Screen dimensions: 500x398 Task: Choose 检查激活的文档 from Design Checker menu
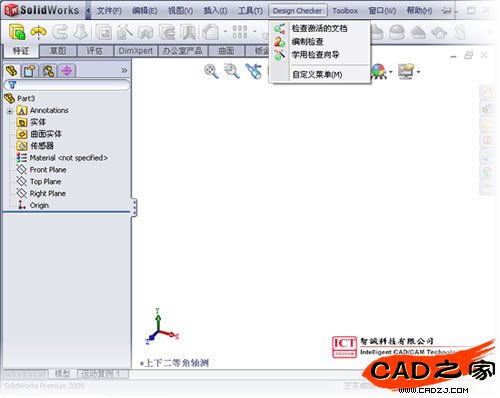tap(319, 29)
